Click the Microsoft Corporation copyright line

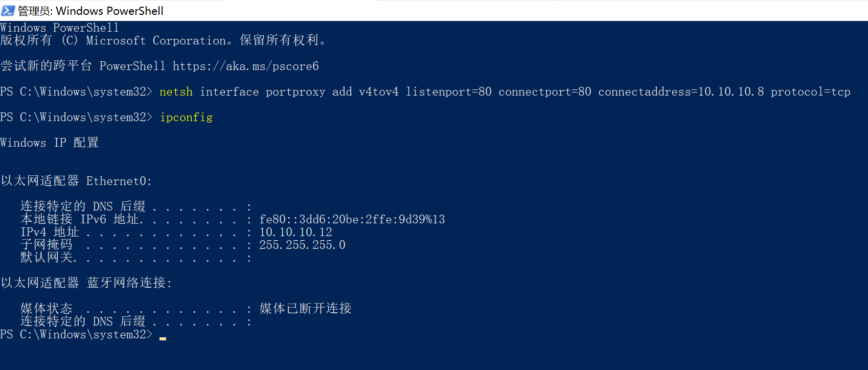click(x=163, y=40)
